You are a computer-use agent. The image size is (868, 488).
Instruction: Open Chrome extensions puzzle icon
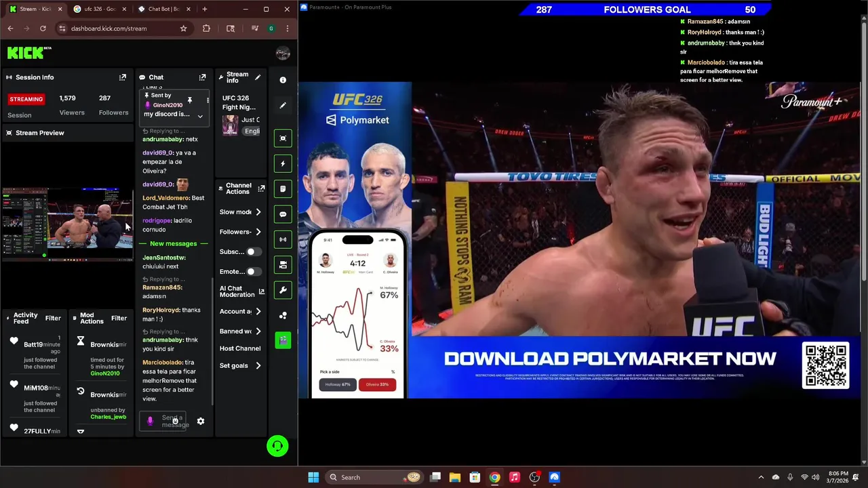(x=206, y=28)
